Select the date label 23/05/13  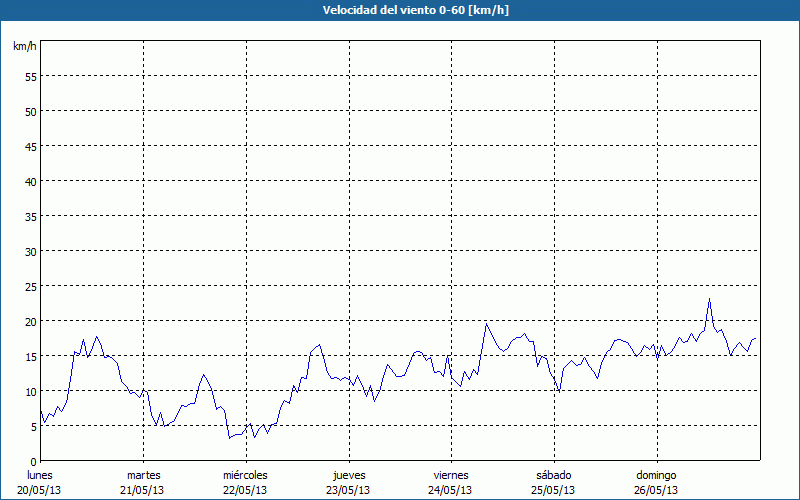pyautogui.click(x=348, y=490)
